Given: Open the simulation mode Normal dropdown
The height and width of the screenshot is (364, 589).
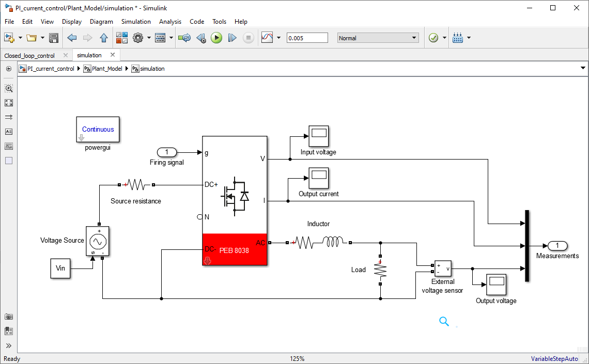Looking at the screenshot, I should [378, 38].
